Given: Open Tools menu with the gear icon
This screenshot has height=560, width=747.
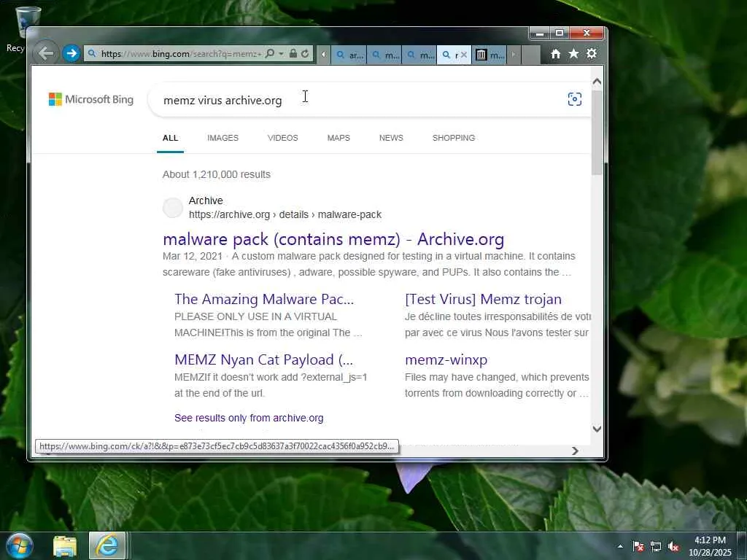Looking at the screenshot, I should [592, 54].
